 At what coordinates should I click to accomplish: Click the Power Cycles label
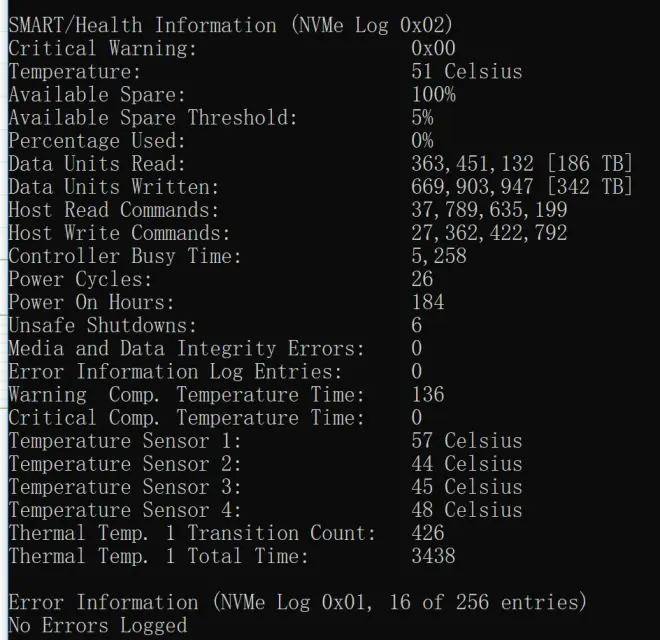pos(80,279)
